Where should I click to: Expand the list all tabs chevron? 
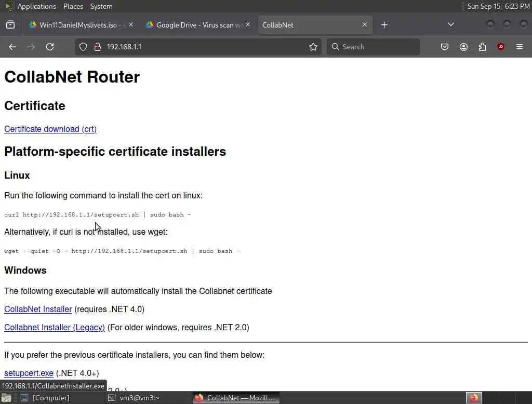(451, 24)
